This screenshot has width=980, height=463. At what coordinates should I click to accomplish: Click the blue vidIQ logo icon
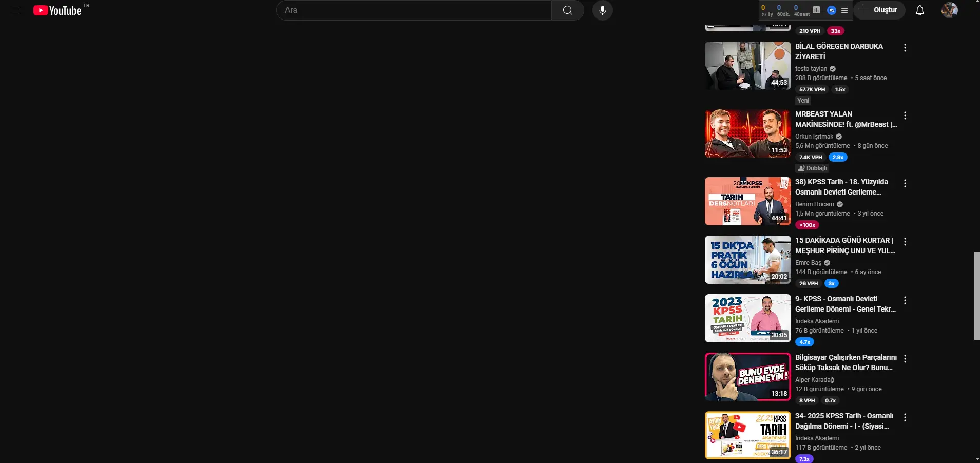click(832, 10)
